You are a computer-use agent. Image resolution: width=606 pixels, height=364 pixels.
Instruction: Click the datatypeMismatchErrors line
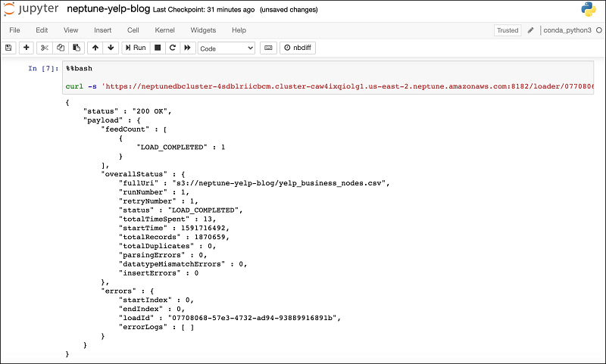pos(183,264)
